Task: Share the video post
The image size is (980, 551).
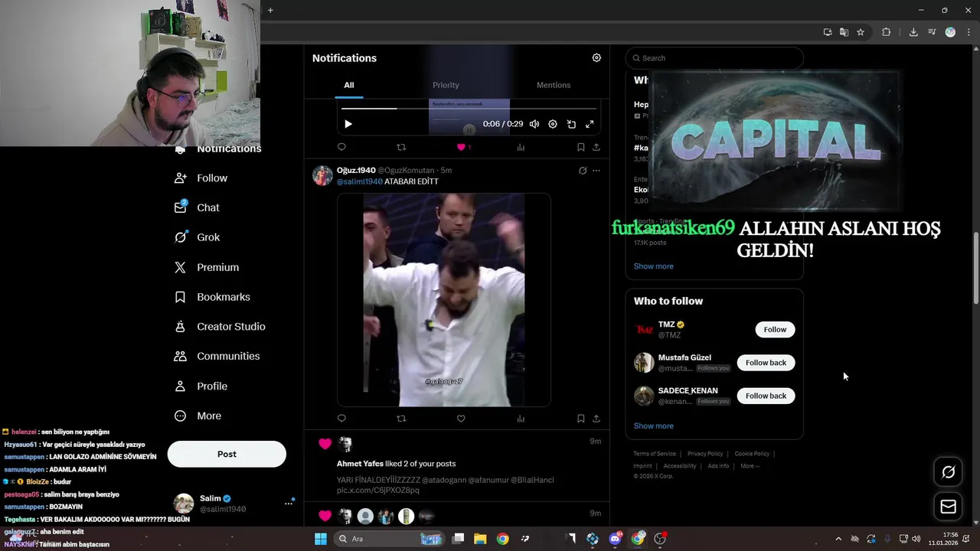Action: point(596,147)
